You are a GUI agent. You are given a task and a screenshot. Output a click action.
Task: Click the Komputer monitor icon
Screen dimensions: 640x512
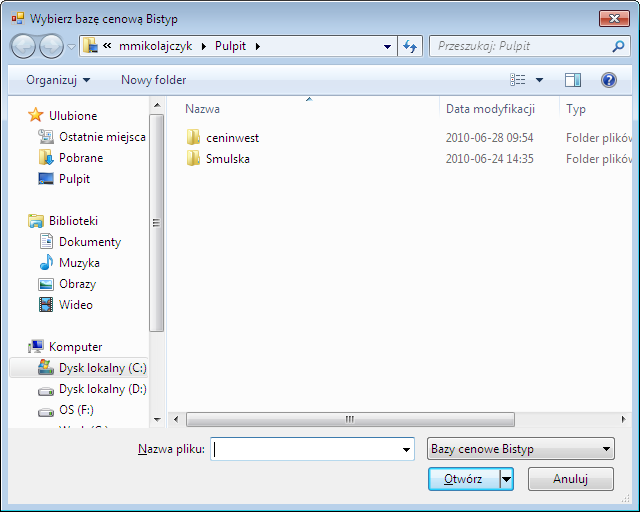pyautogui.click(x=36, y=347)
